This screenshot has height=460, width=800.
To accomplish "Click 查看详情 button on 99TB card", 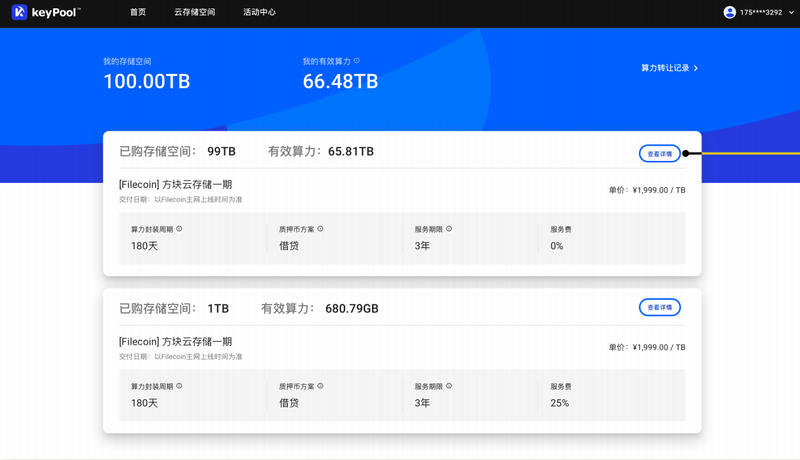I will point(660,154).
